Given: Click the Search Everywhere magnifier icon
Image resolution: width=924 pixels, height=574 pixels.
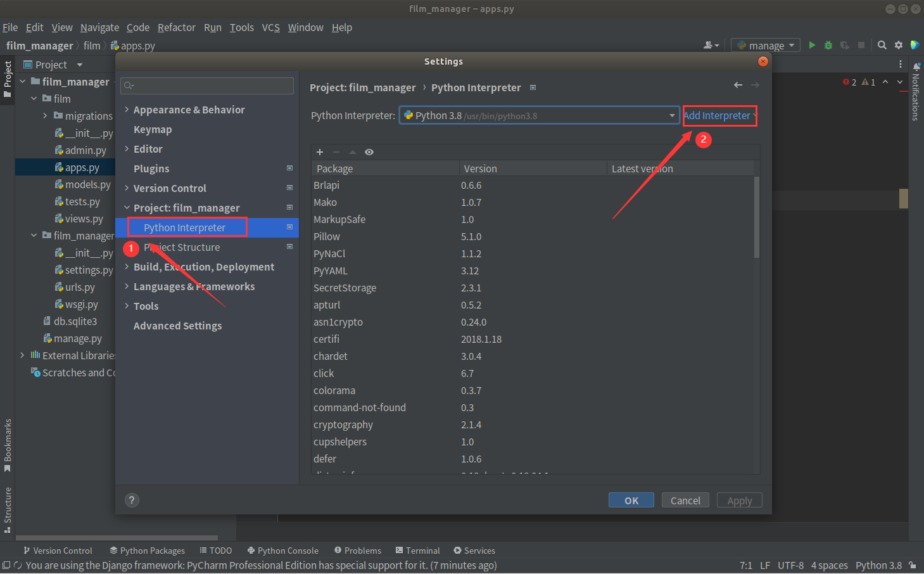Looking at the screenshot, I should pos(882,45).
